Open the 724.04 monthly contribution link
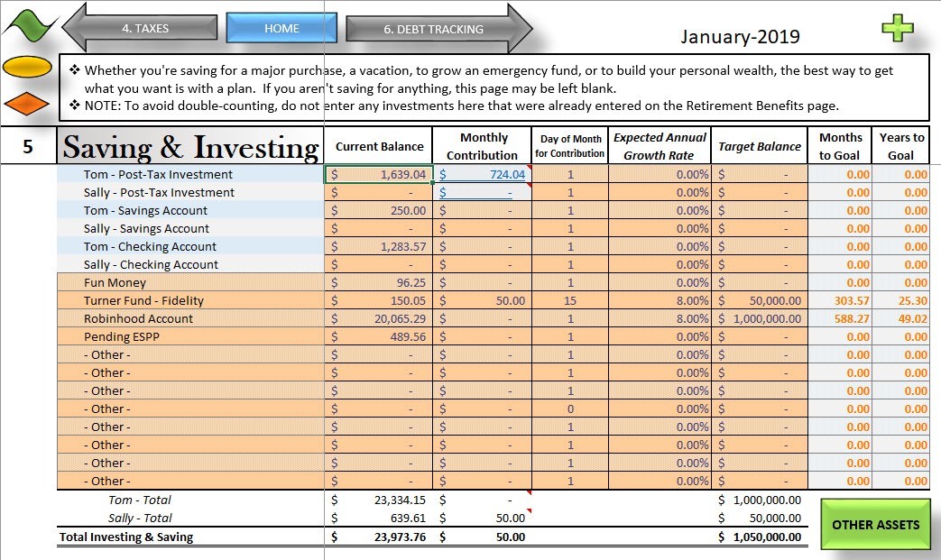The image size is (941, 560). coord(482,174)
